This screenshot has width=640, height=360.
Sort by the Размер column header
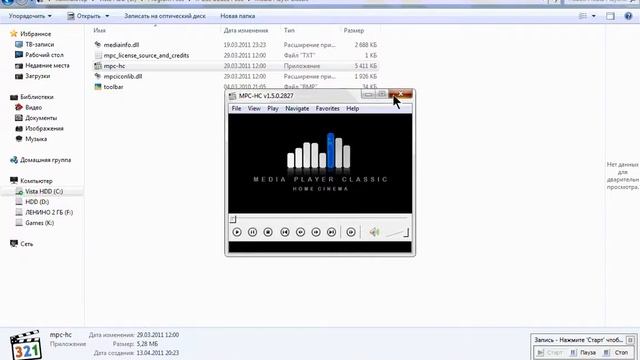click(x=353, y=30)
